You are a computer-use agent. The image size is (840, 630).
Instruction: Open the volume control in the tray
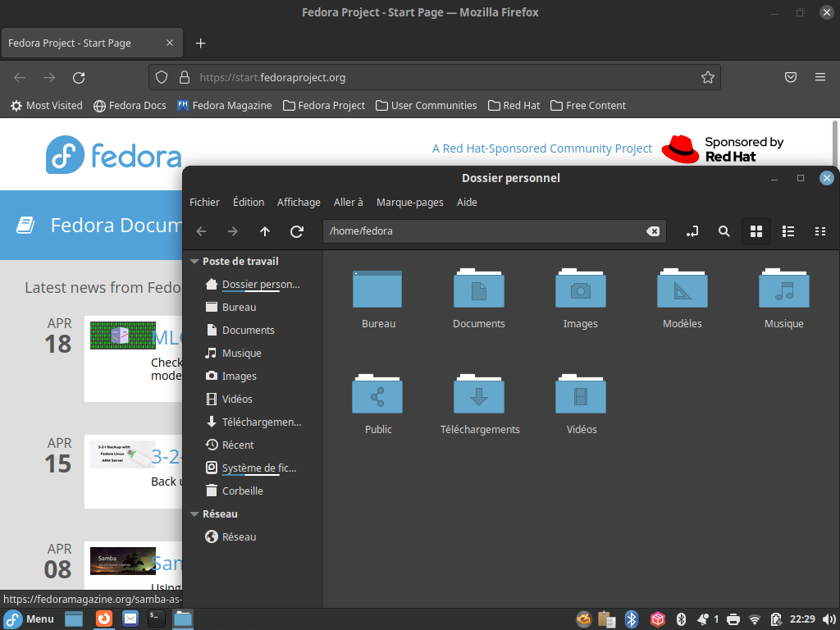(829, 620)
